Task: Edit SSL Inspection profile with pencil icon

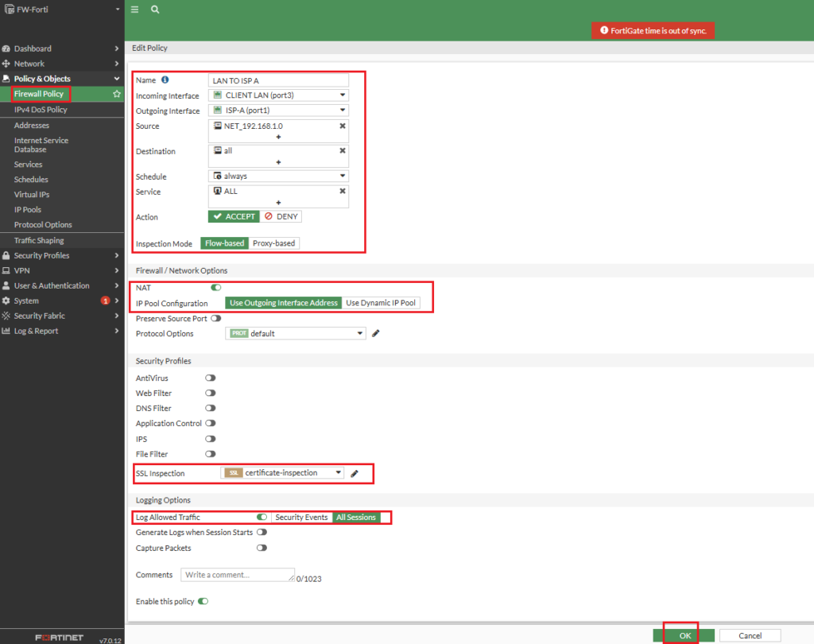Action: 355,473
